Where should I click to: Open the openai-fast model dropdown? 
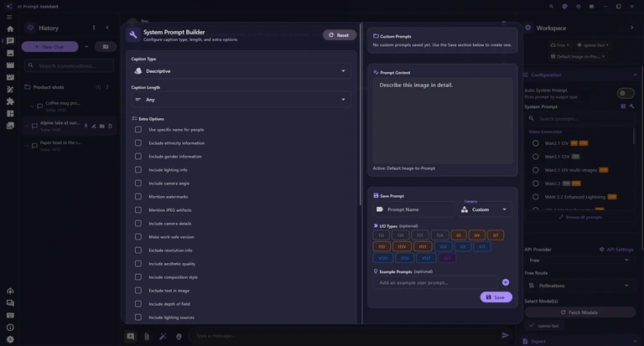pos(593,45)
